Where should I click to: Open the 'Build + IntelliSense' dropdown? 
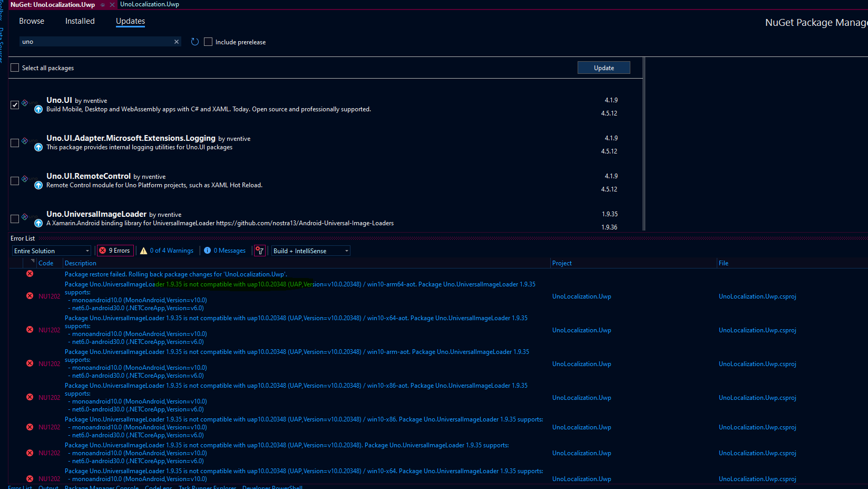(x=311, y=251)
